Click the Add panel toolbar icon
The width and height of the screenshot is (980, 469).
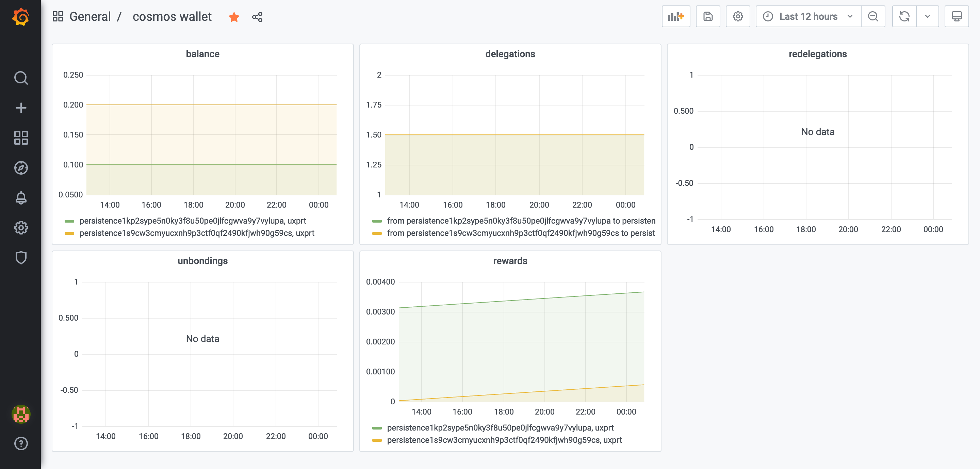click(x=676, y=17)
